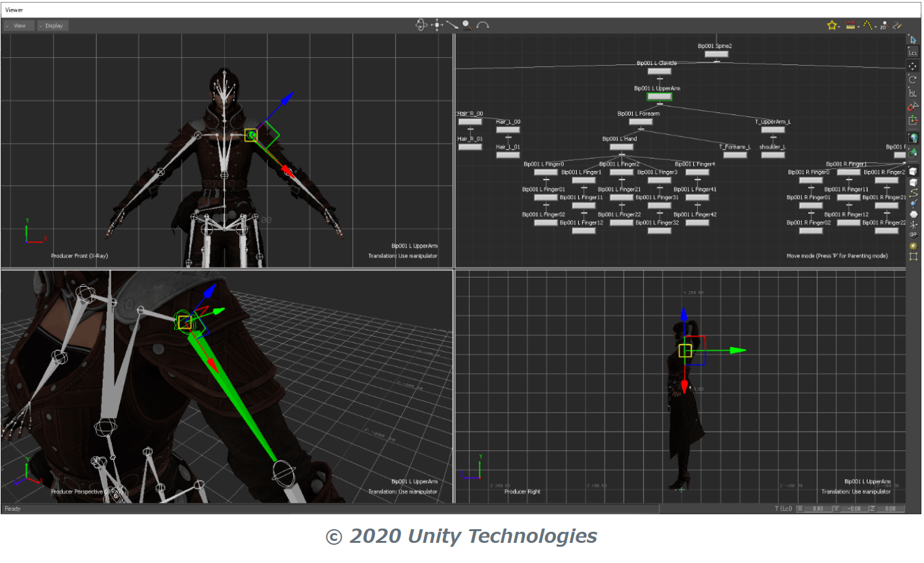Select the Rotate tool in right toolbar
The height and width of the screenshot is (563, 924).
[913, 79]
